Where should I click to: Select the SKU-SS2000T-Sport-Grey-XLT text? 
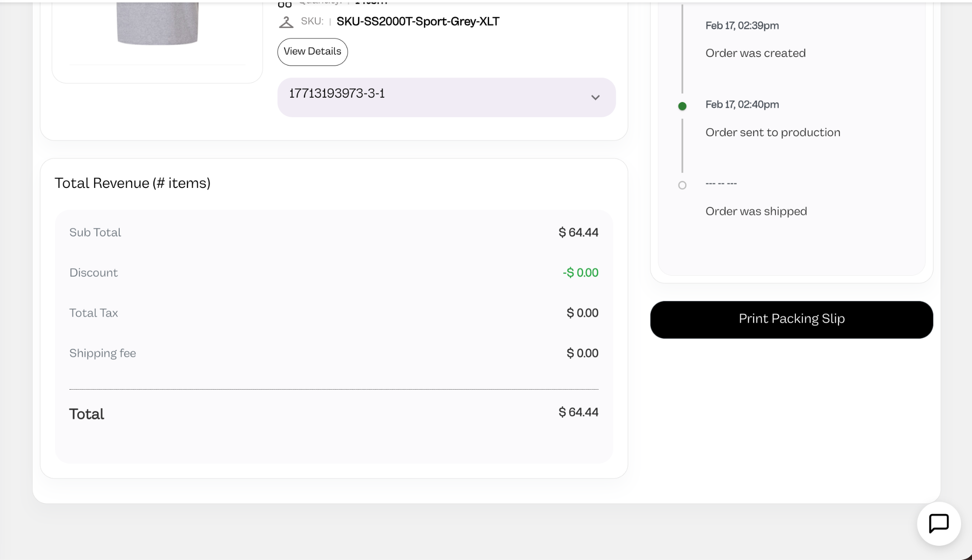418,22
